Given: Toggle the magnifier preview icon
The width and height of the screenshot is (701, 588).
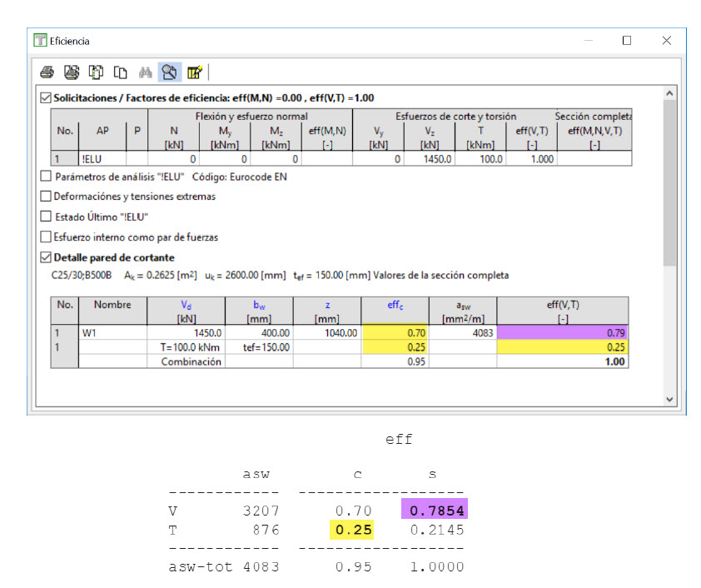Looking at the screenshot, I should [x=169, y=72].
